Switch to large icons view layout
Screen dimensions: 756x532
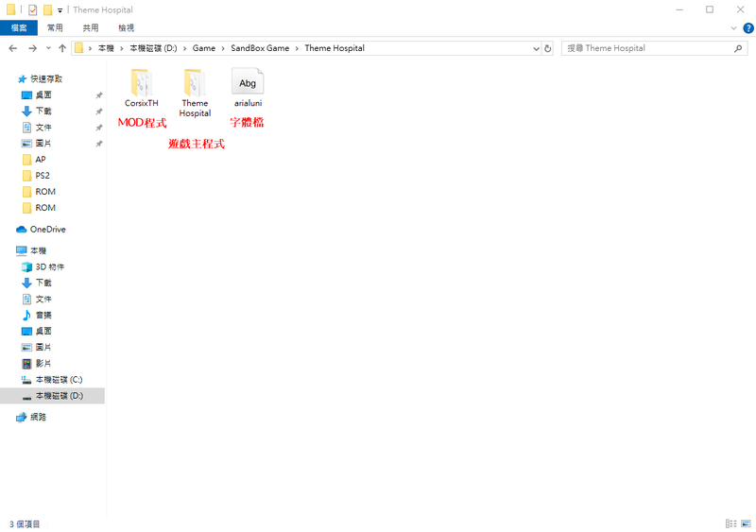click(x=746, y=523)
